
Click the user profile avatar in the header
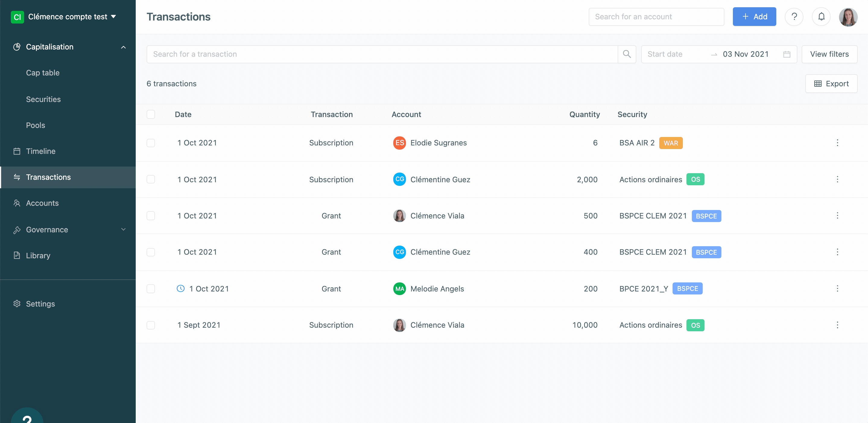[x=848, y=17]
